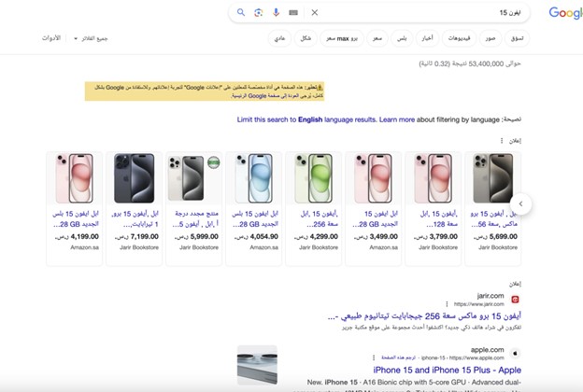Click the jarir.com site name
583x392 pixels.
coord(491,296)
